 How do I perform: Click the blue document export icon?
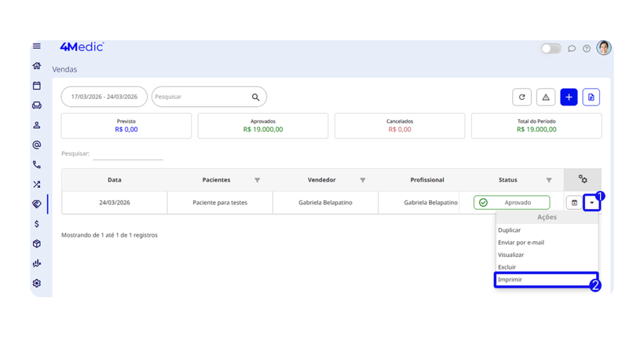pyautogui.click(x=591, y=97)
